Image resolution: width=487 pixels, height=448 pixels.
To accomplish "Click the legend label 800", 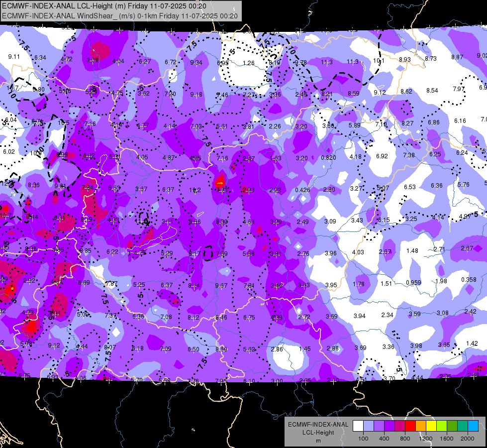I will tap(405, 439).
